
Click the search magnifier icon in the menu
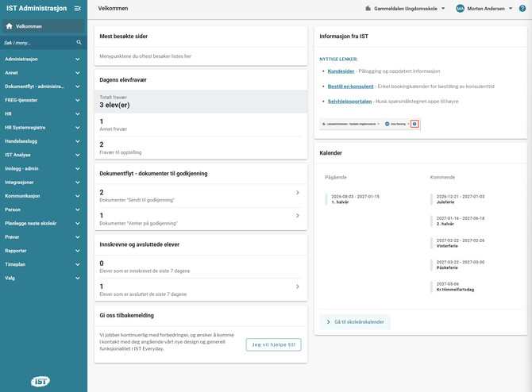click(x=79, y=42)
